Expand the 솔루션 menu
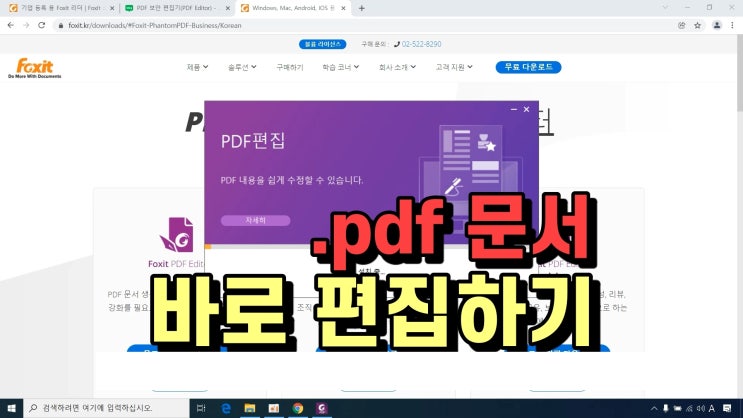 coord(242,67)
